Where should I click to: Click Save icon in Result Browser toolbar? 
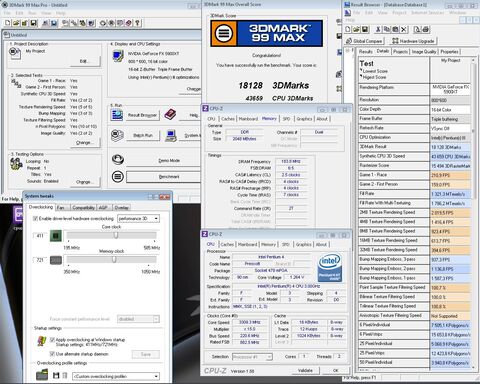pos(365,29)
